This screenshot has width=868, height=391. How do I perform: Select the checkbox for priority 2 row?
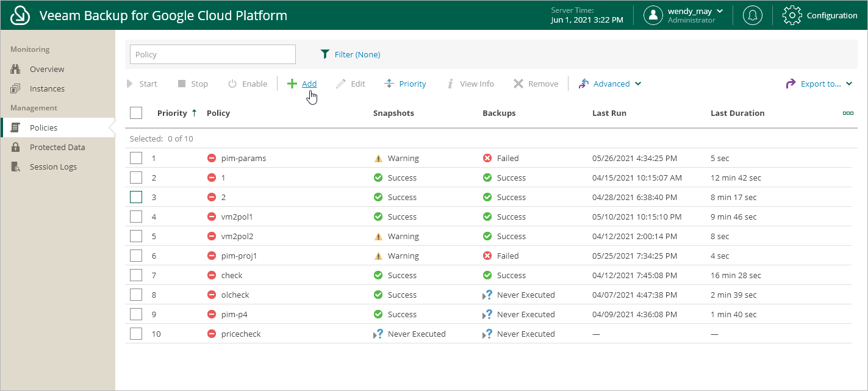136,178
